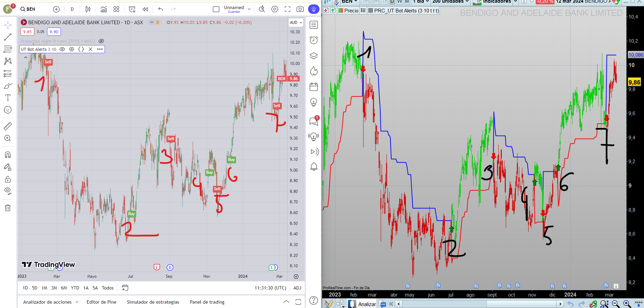This screenshot has width=644, height=308.
Task: Enter fullscreen chart mode
Action: click(x=288, y=9)
